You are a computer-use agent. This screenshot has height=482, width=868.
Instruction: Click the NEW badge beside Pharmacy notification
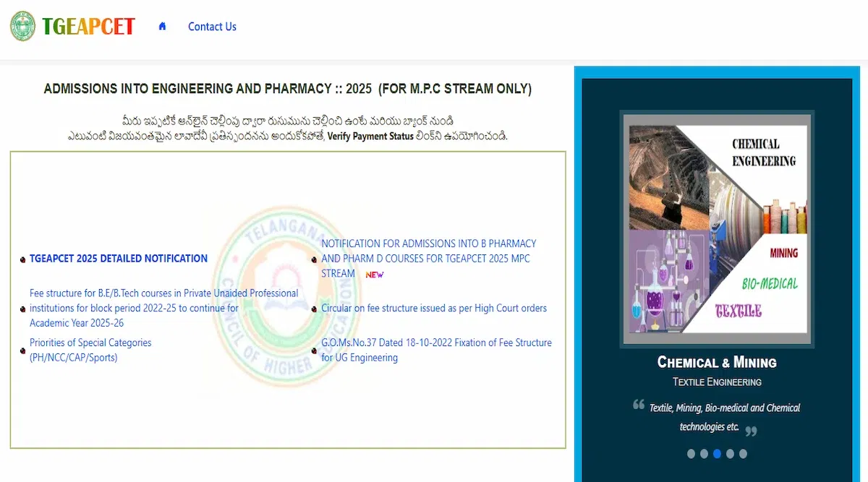(x=374, y=275)
